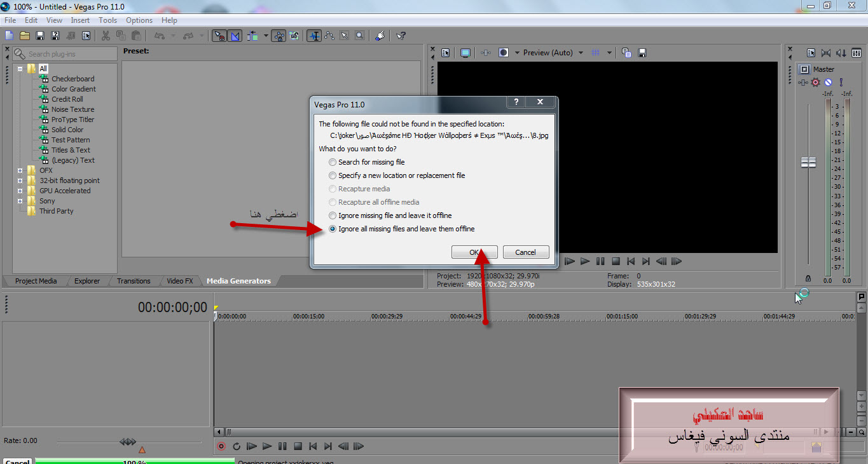Open the Edit menu
This screenshot has height=464, width=868.
tap(31, 20)
